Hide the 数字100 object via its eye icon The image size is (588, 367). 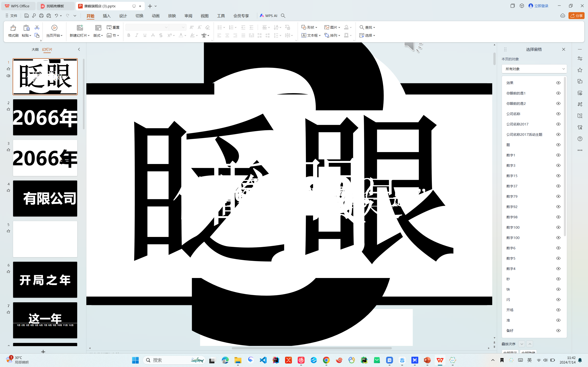[558, 227]
